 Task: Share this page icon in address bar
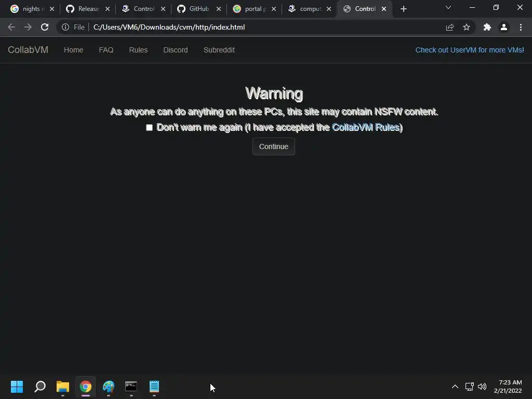click(x=450, y=27)
